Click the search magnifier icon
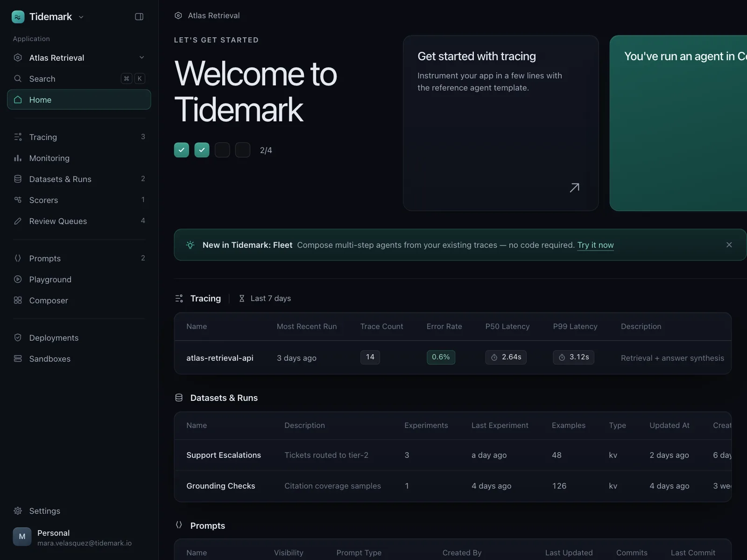This screenshot has width=747, height=560. (x=18, y=78)
